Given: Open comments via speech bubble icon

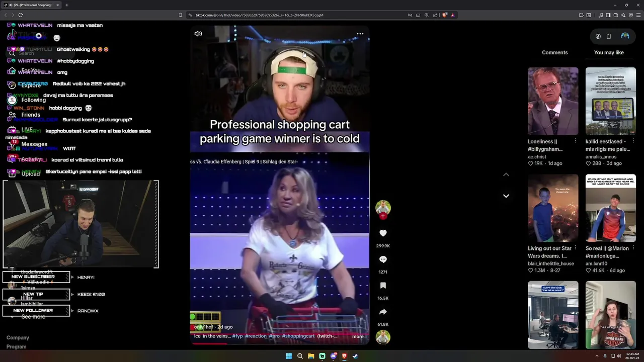Looking at the screenshot, I should point(383,259).
